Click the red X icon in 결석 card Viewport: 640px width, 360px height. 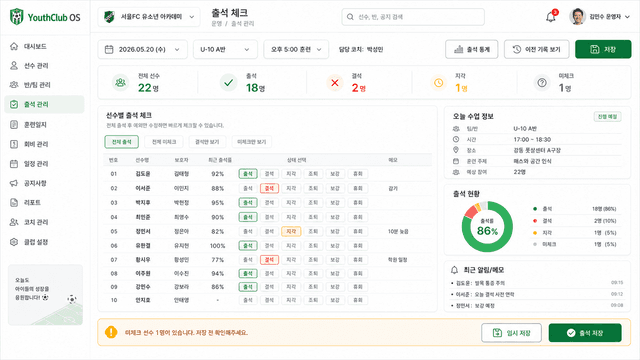[335, 83]
